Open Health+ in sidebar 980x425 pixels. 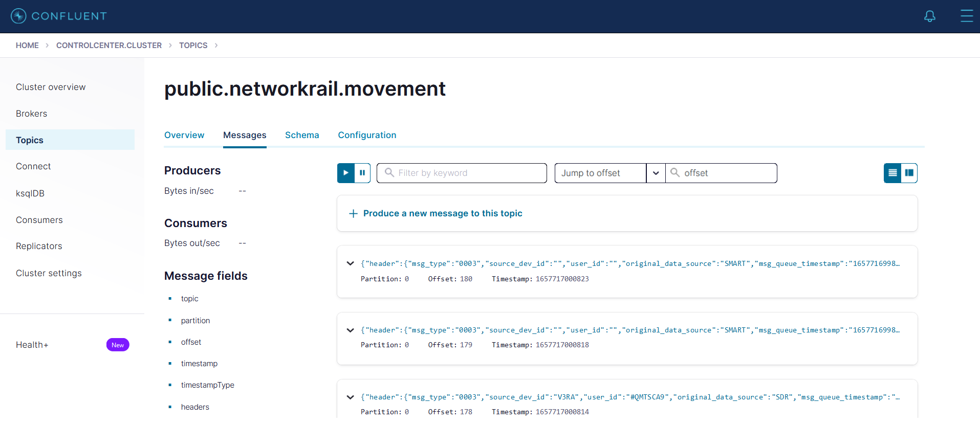click(x=32, y=345)
